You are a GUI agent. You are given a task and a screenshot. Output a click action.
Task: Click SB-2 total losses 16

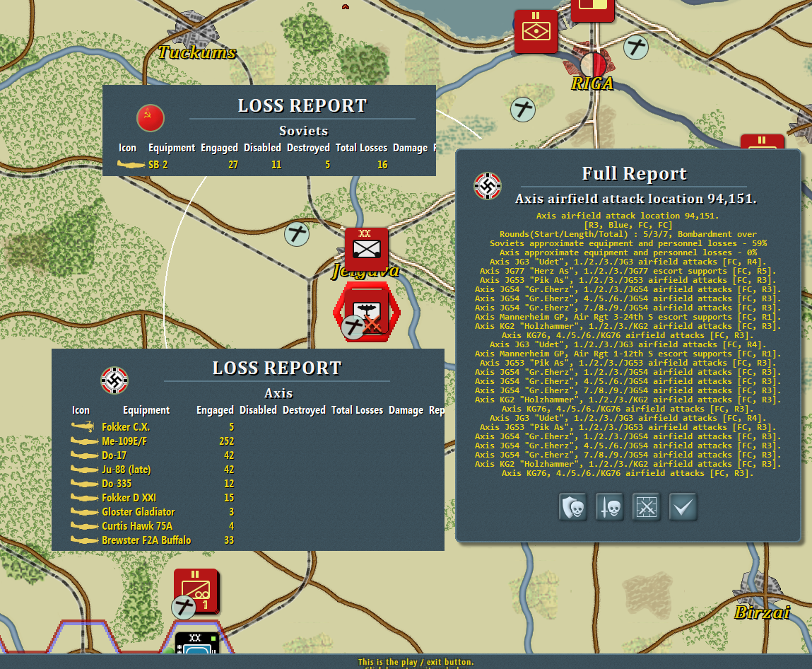382,165
